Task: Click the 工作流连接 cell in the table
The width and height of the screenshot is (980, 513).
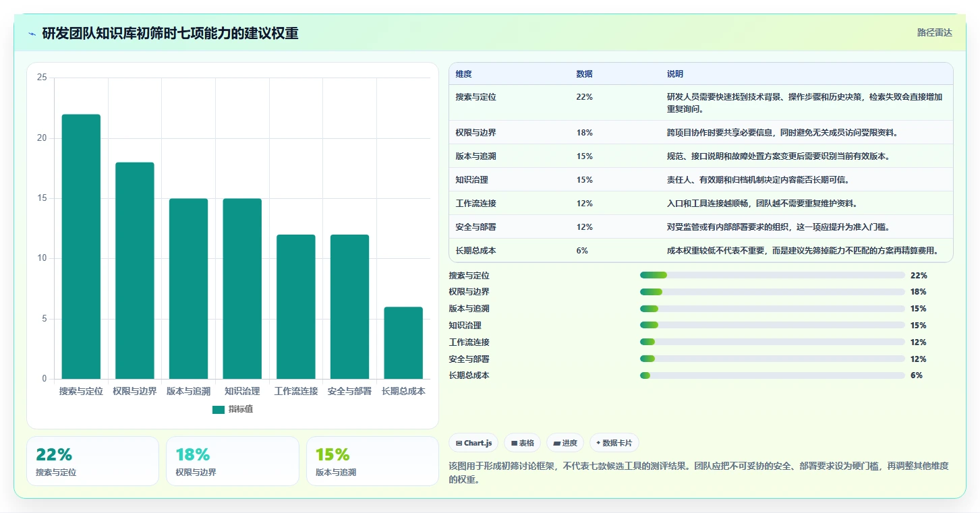Action: [475, 204]
